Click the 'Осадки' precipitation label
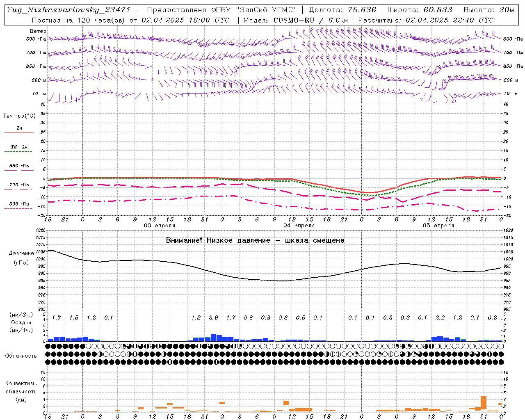 [x=21, y=322]
